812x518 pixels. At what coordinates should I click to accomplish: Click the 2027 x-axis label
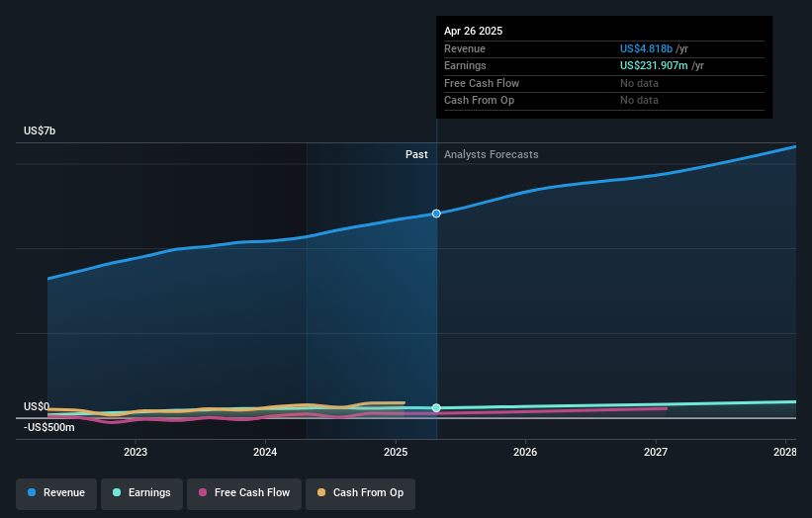(656, 452)
